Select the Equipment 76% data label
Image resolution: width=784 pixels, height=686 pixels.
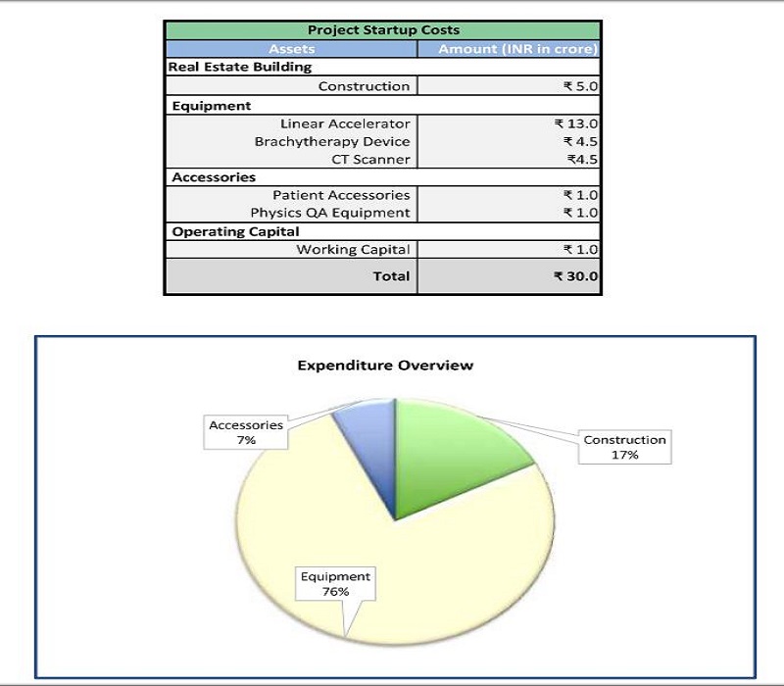[336, 584]
